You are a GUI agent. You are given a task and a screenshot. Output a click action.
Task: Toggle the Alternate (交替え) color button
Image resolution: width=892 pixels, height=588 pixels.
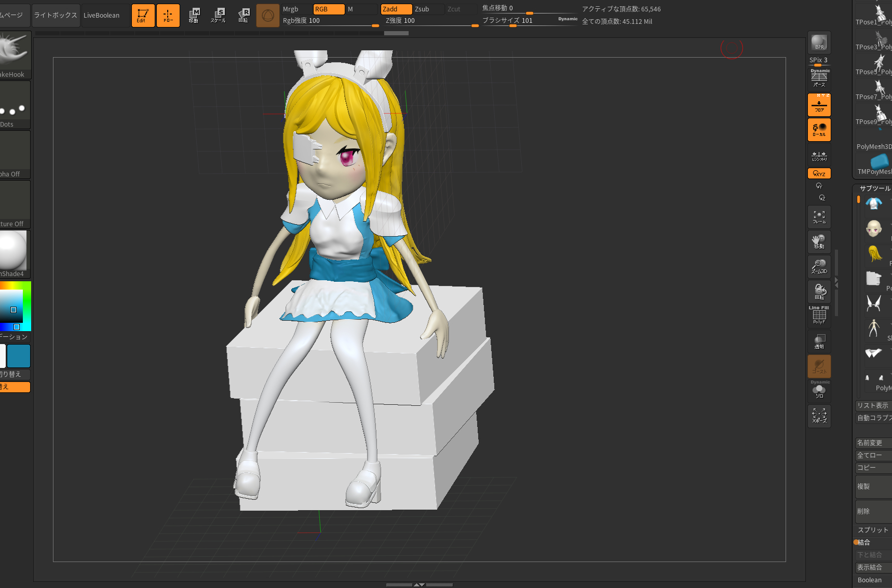point(15,387)
